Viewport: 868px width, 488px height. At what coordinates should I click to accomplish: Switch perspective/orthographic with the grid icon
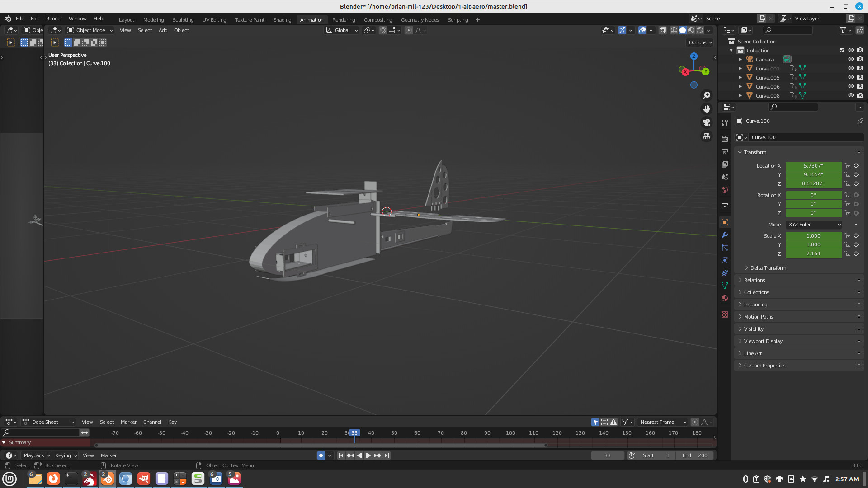707,136
